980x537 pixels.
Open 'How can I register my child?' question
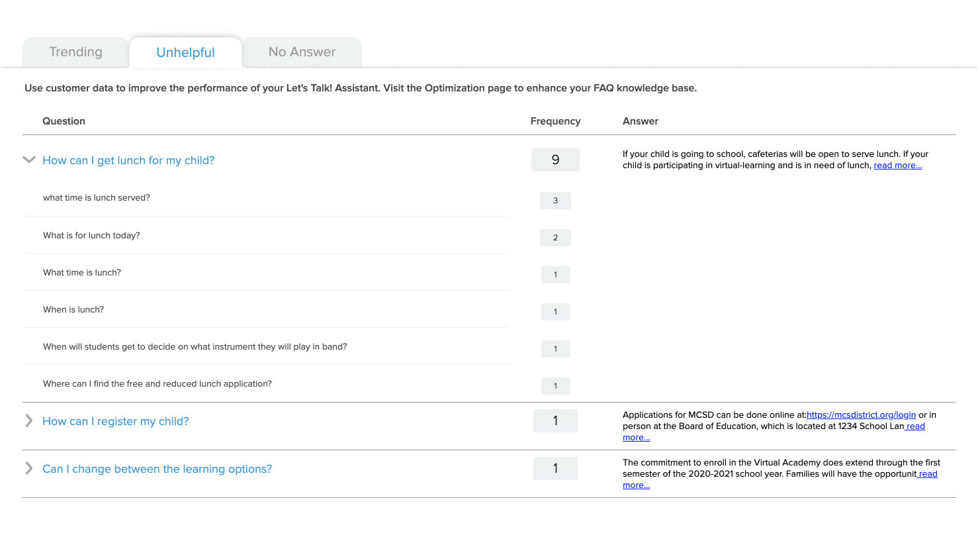pyautogui.click(x=116, y=421)
